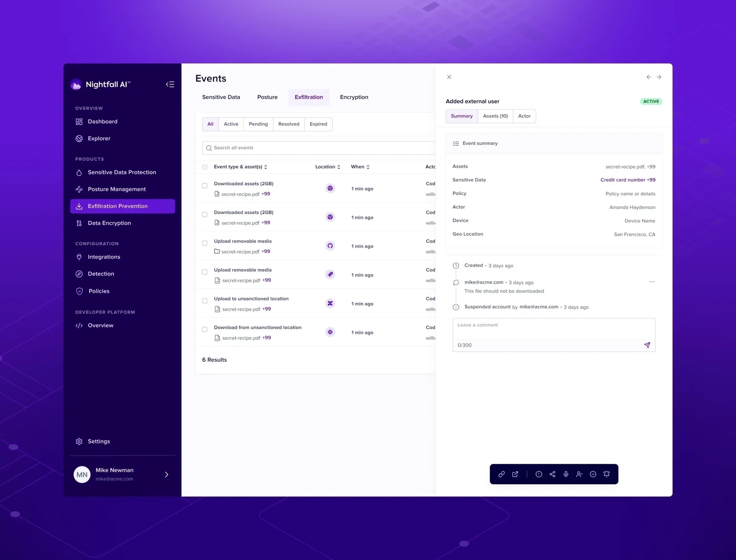Sort by the When column
The image size is (736, 560).
[360, 167]
